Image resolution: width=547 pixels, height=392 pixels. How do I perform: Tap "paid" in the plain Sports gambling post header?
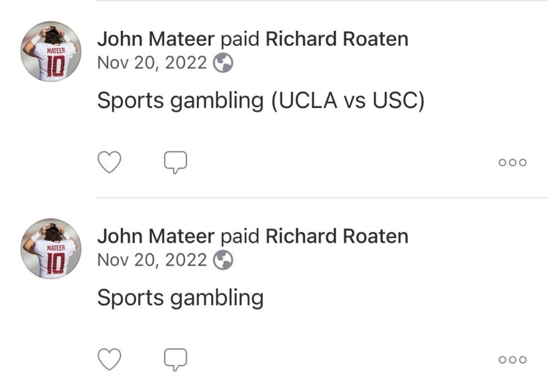pyautogui.click(x=240, y=236)
